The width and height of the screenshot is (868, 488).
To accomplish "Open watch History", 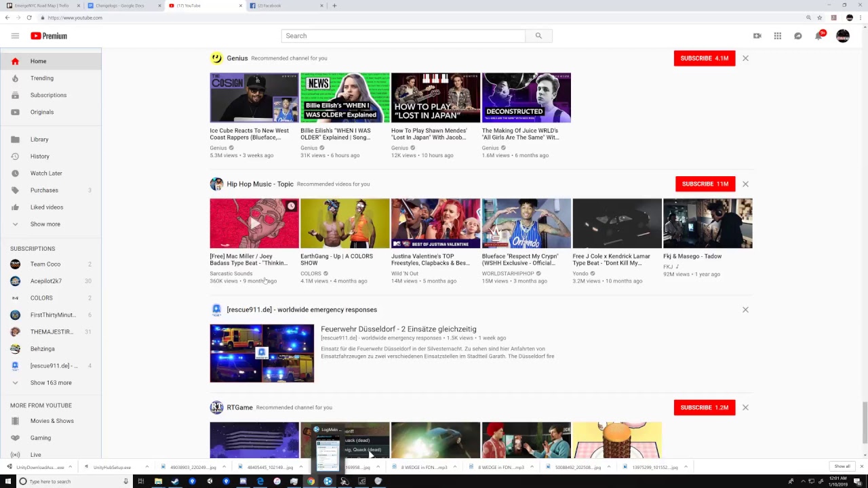I will [x=51, y=156].
